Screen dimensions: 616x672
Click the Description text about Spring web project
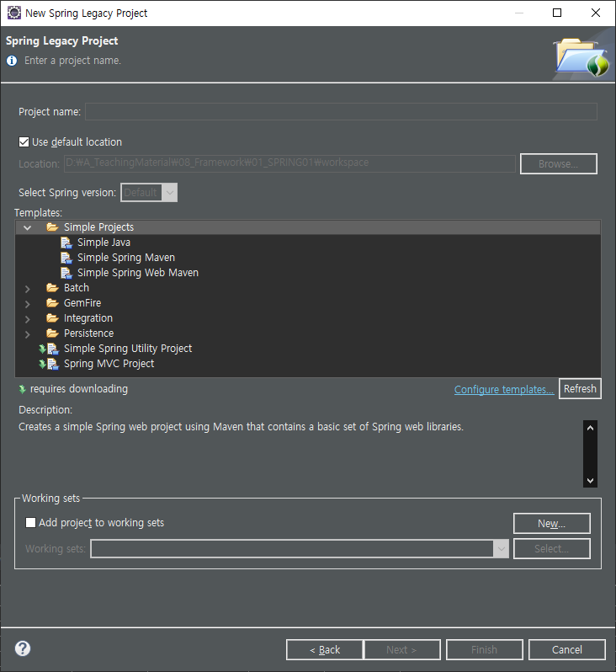click(242, 427)
